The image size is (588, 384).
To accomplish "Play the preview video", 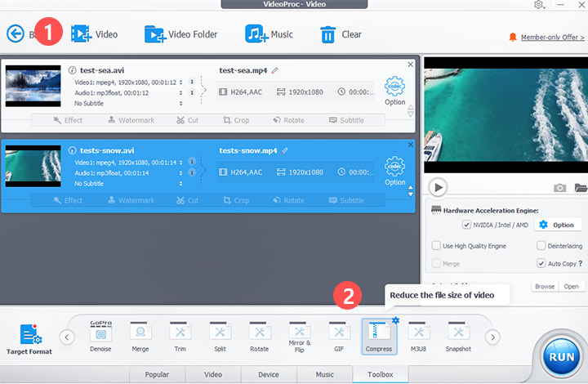I will point(438,187).
